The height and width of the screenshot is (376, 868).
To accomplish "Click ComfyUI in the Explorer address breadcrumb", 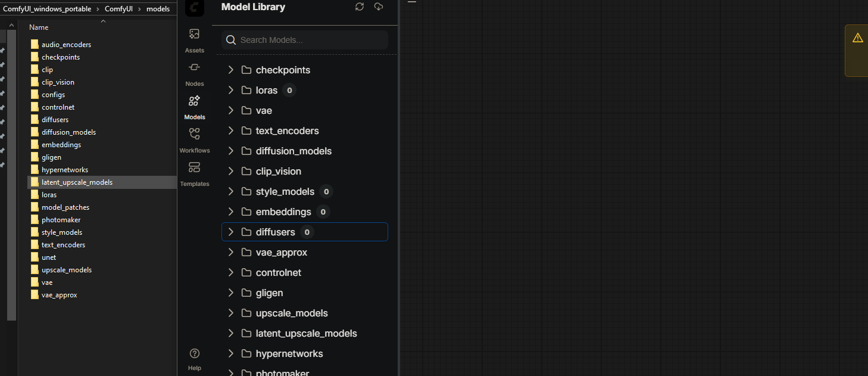I will (x=118, y=9).
